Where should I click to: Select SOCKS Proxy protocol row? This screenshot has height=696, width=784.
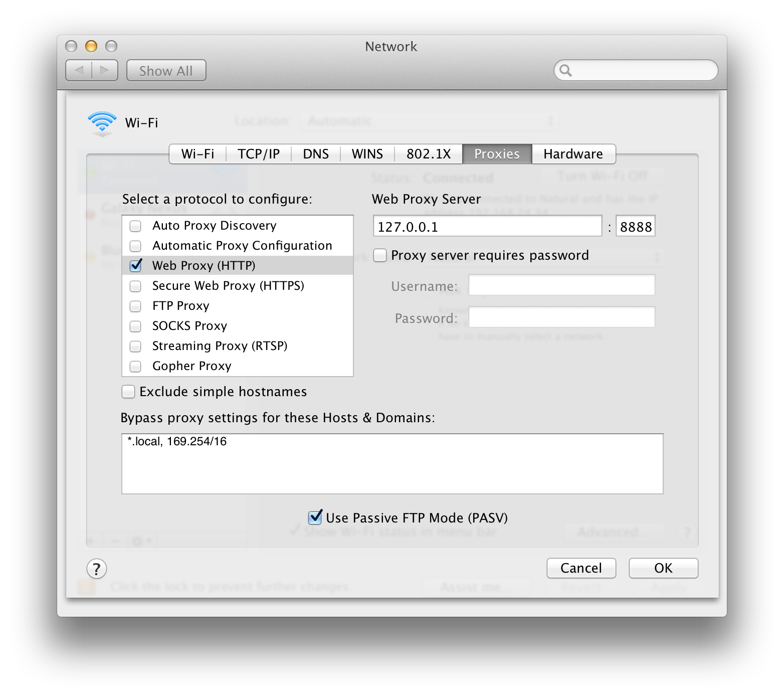point(238,326)
